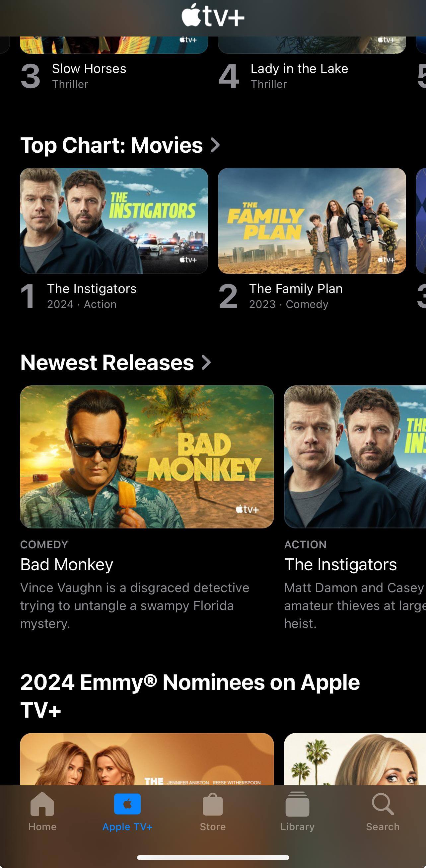The height and width of the screenshot is (868, 426).
Task: Open the Bad Monkey artwork
Action: click(147, 457)
